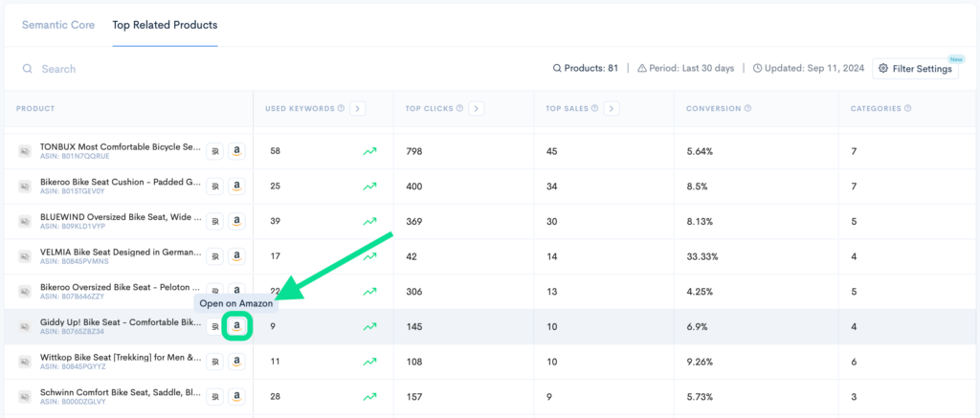The height and width of the screenshot is (418, 980).
Task: Click 'Bikeroo Oversized Bike Seat - Peloton' title
Action: coord(121,287)
